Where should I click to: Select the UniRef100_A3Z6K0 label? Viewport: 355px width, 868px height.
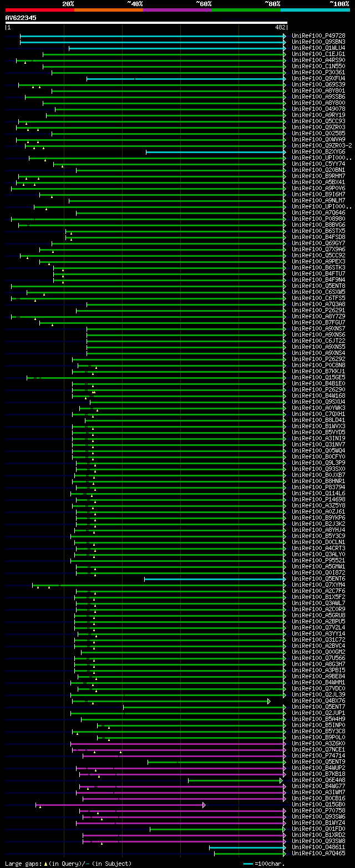(318, 744)
